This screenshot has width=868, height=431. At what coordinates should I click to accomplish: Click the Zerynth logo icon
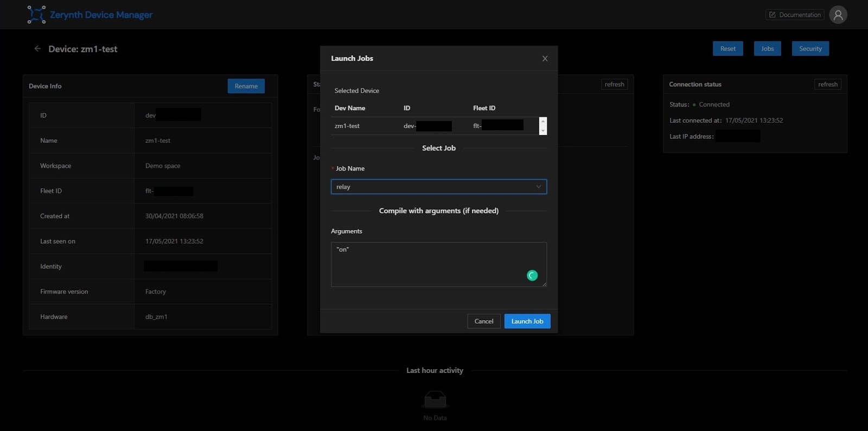click(36, 15)
